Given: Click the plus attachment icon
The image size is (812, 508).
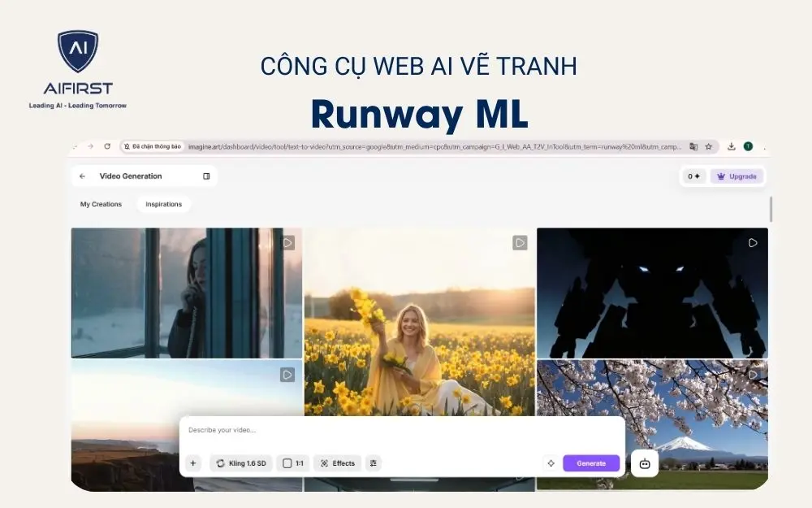Looking at the screenshot, I should tap(192, 463).
